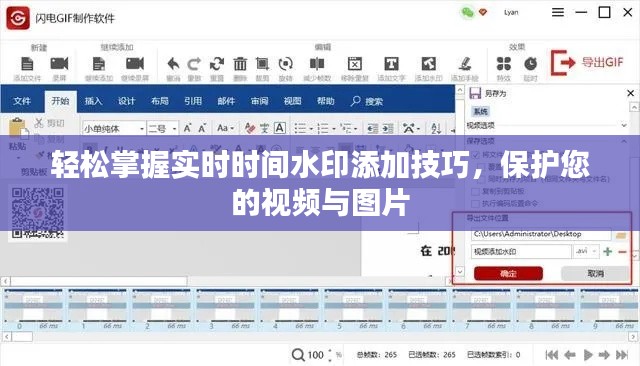Click the add text T icon
The height and width of the screenshot is (366, 640).
tap(391, 64)
